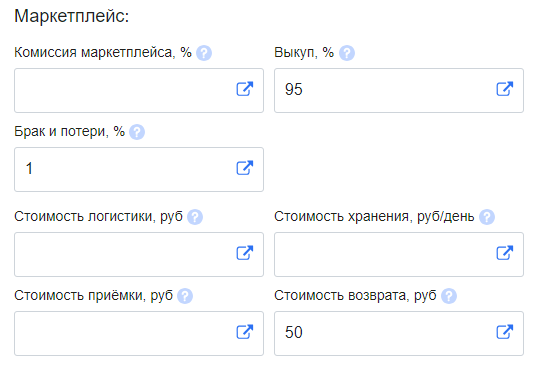Image resolution: width=539 pixels, height=371 pixels.
Task: Select the Брак и потери field with 1
Action: 139,170
